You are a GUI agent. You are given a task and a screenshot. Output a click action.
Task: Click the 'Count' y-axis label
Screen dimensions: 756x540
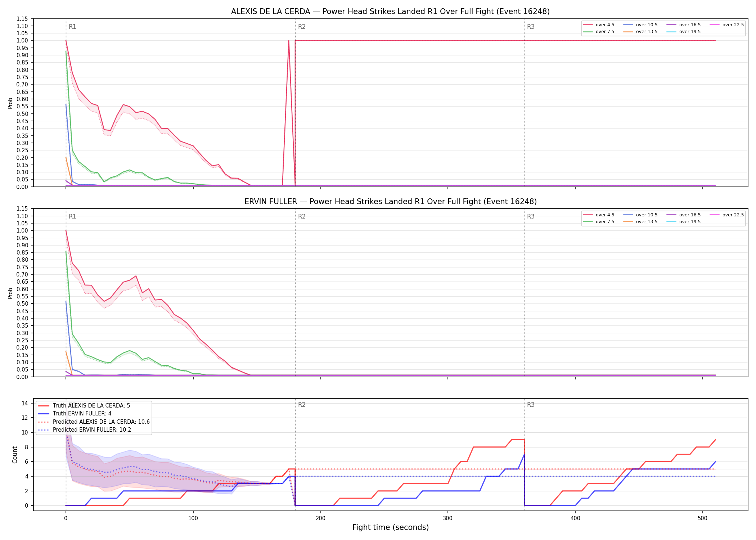pyautogui.click(x=15, y=455)
